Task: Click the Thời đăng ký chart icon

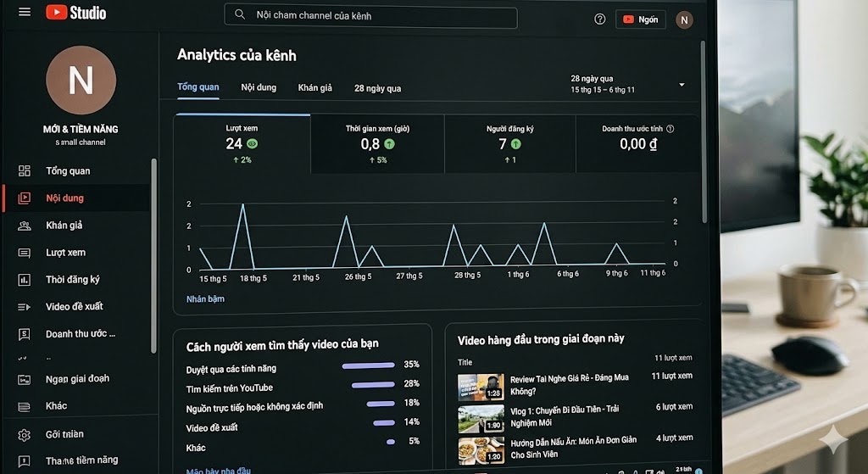Action: click(25, 280)
